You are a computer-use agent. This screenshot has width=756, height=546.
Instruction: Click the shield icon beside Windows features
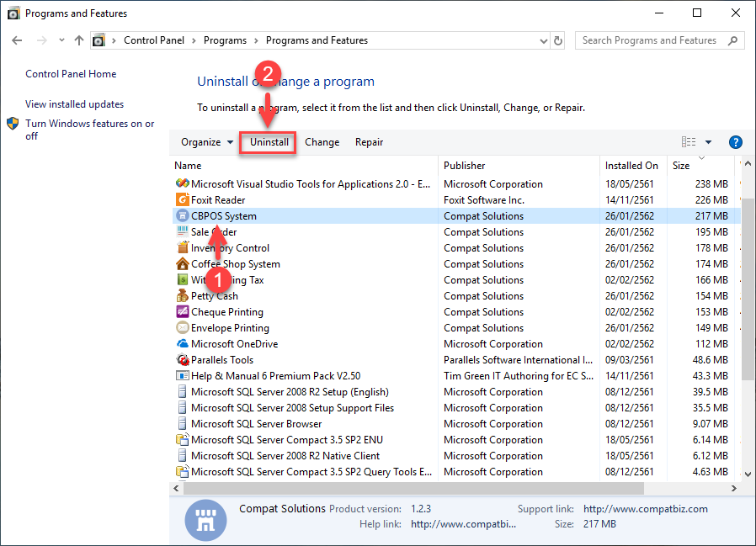pyautogui.click(x=13, y=124)
